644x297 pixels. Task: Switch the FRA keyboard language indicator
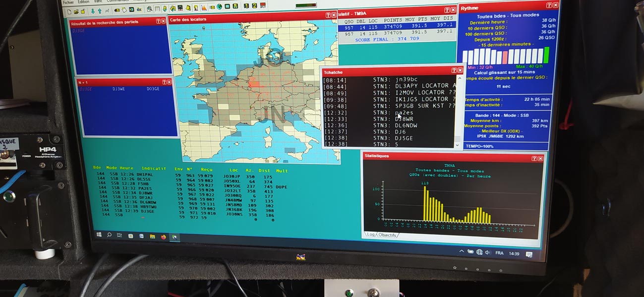pyautogui.click(x=499, y=253)
